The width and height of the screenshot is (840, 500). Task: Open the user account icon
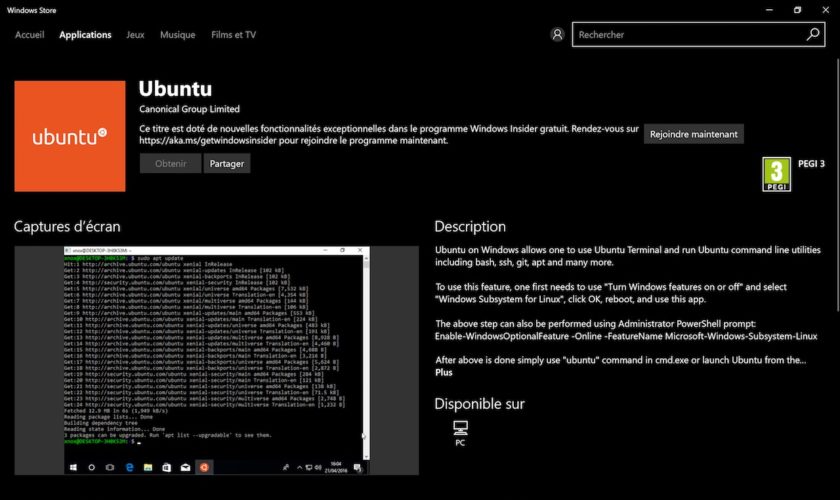557,35
